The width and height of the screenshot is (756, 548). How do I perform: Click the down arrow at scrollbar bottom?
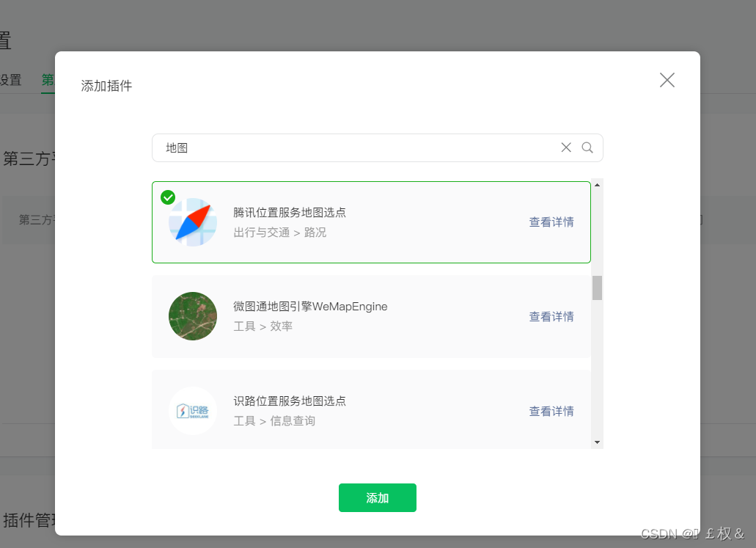pyautogui.click(x=597, y=442)
